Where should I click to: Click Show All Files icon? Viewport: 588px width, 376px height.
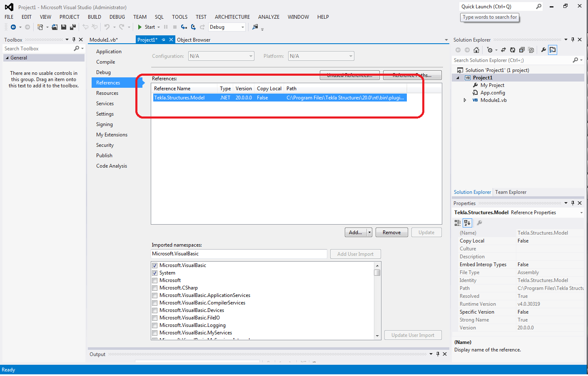tap(531, 50)
